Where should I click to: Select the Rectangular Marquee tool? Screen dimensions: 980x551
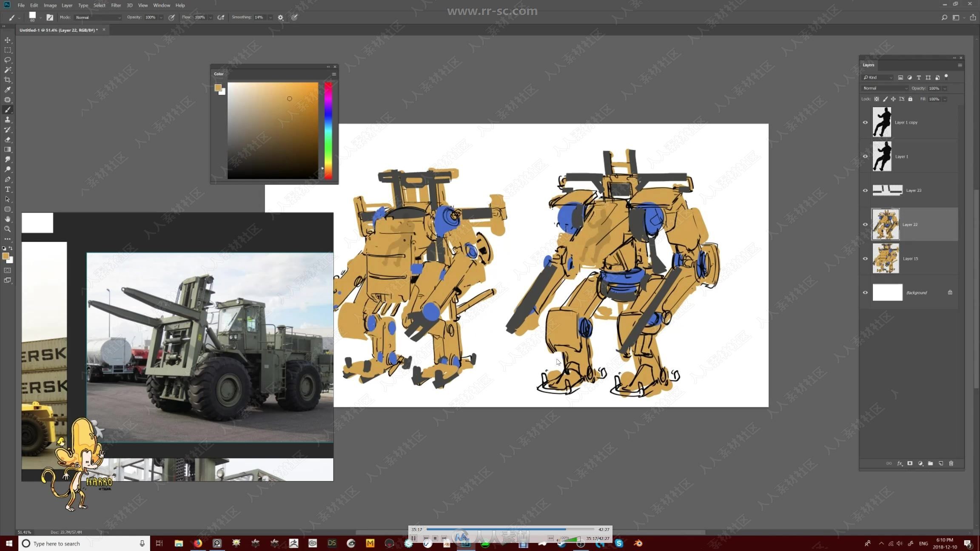[8, 50]
